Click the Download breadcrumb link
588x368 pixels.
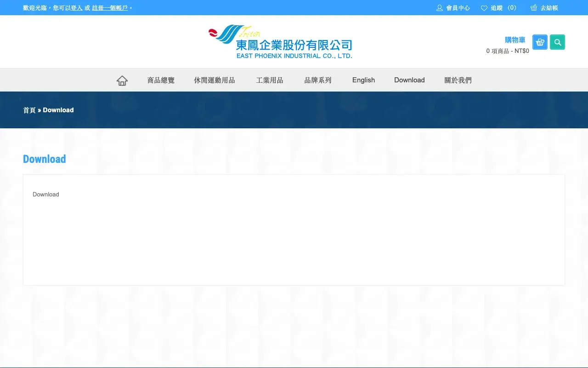coord(58,110)
